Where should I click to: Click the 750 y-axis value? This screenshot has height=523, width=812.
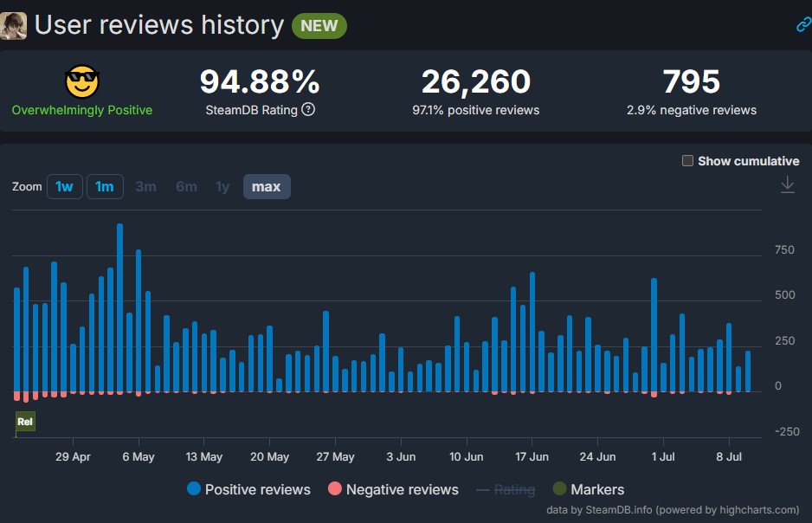[784, 249]
